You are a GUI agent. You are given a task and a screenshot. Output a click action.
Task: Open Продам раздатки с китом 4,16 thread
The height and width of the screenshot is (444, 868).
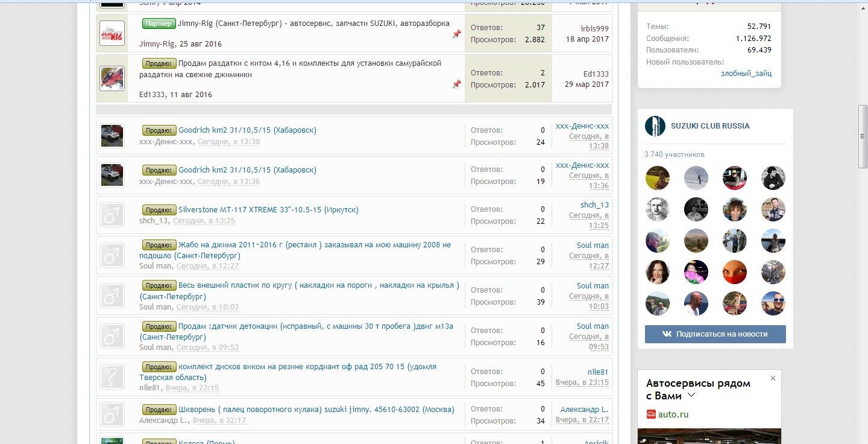tap(291, 69)
